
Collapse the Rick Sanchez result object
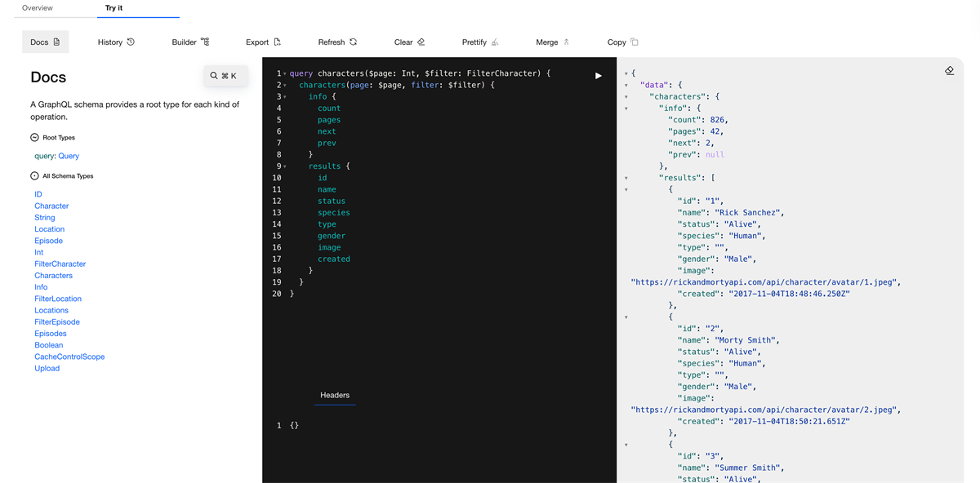626,190
